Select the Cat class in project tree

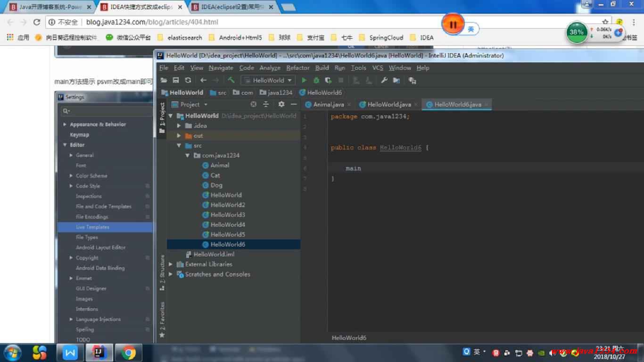215,175
